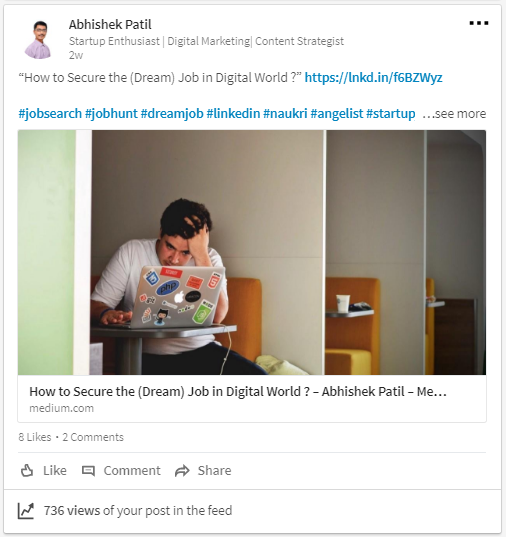Screen dimensions: 506x537
Task: Open Abhishek Patil's profile photo
Action: (39, 39)
